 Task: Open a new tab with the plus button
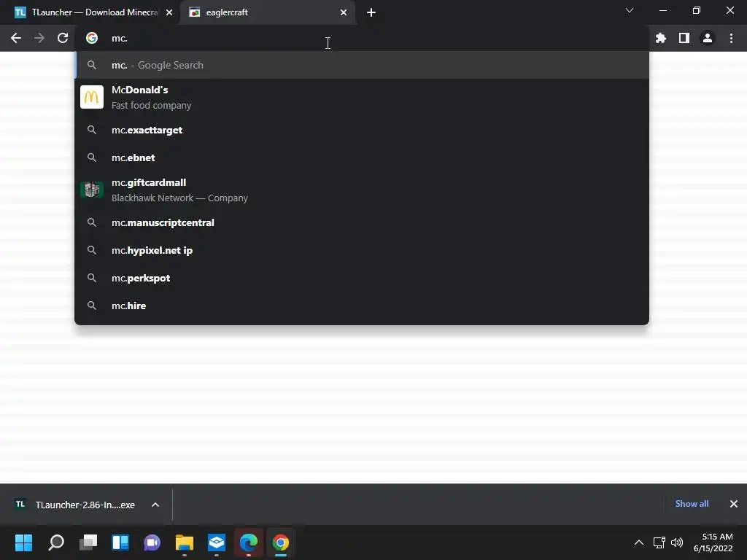pos(371,12)
